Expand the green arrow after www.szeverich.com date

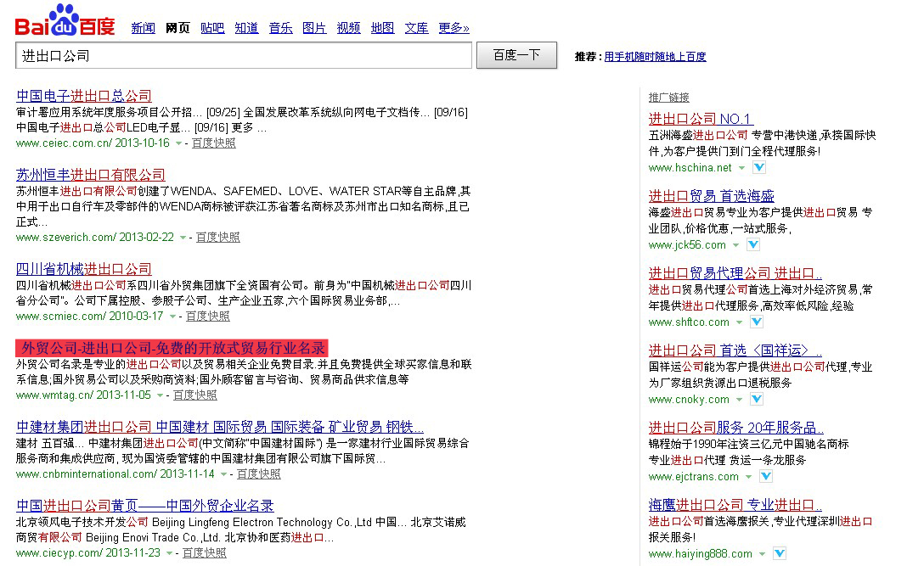click(x=183, y=238)
